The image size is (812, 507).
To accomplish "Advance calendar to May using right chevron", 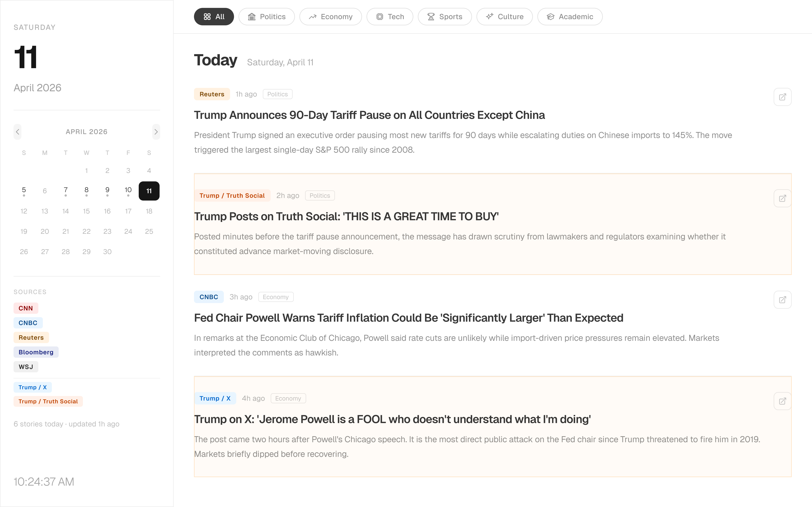I will [x=156, y=132].
